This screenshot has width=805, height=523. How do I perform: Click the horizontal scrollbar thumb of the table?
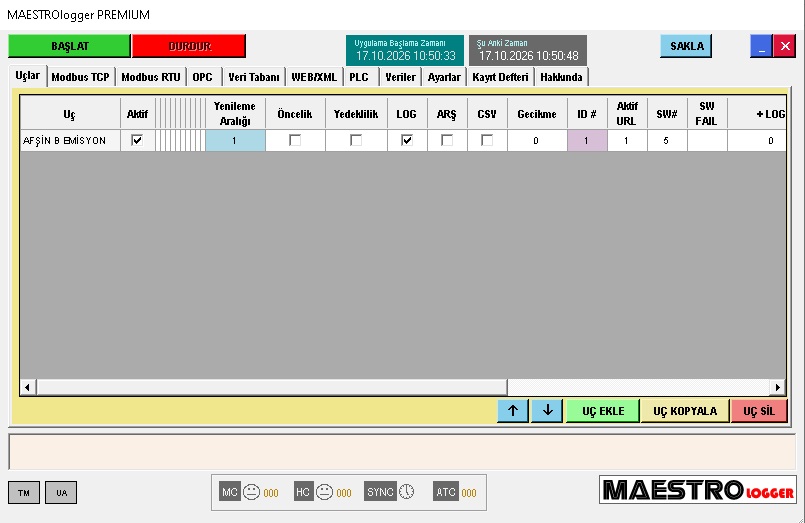(x=272, y=387)
